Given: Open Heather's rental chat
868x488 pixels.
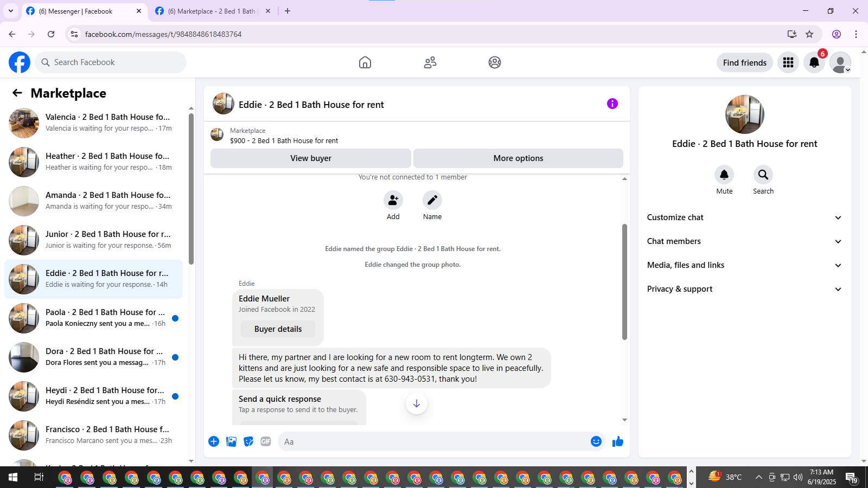Looking at the screenshot, I should (93, 162).
